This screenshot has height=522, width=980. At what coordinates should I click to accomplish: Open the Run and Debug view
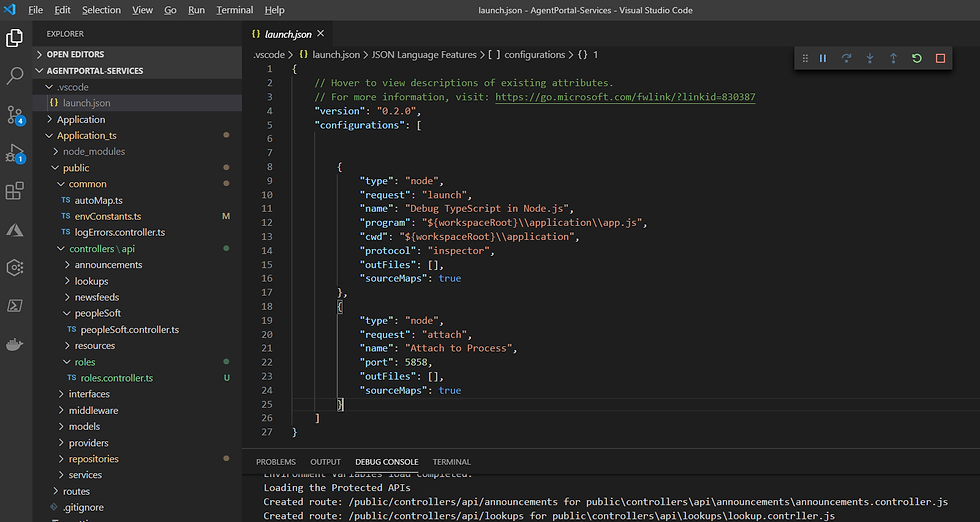[x=14, y=153]
